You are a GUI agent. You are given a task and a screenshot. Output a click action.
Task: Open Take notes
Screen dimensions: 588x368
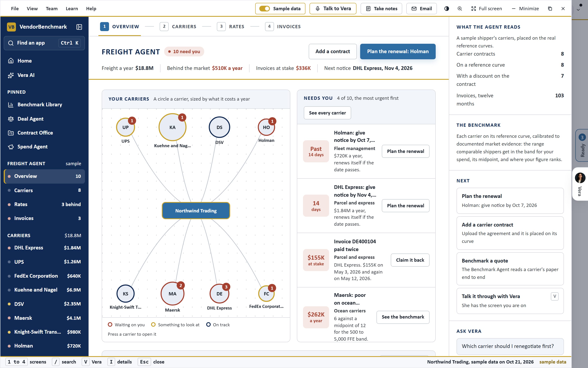(381, 9)
